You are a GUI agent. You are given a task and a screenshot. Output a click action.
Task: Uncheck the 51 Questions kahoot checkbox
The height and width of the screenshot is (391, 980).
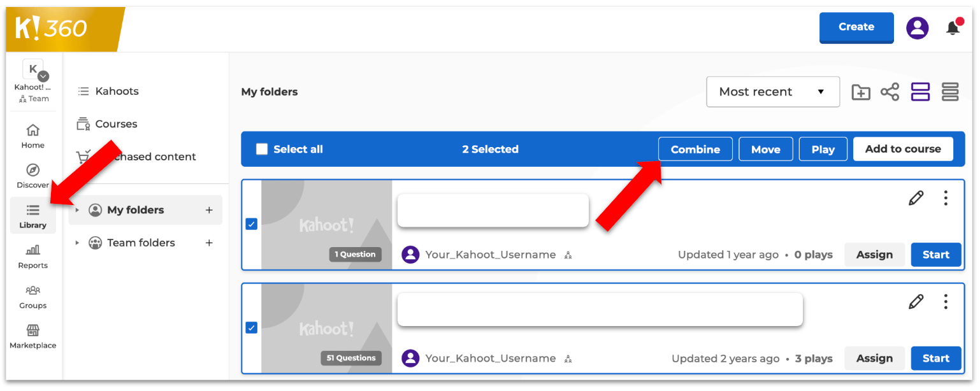coord(252,327)
